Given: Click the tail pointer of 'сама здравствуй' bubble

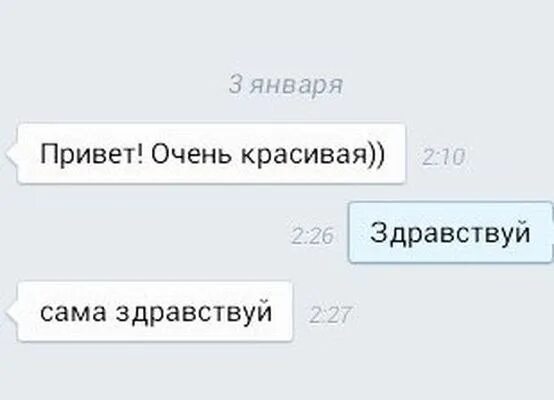Looking at the screenshot, I should (x=12, y=312).
